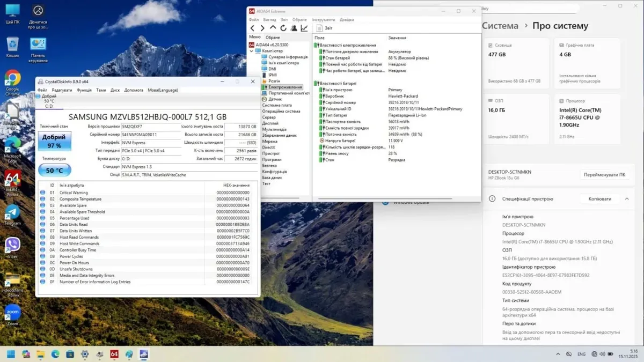
Task: Click the user profile icon in AIDA64 toolbar
Action: (294, 28)
